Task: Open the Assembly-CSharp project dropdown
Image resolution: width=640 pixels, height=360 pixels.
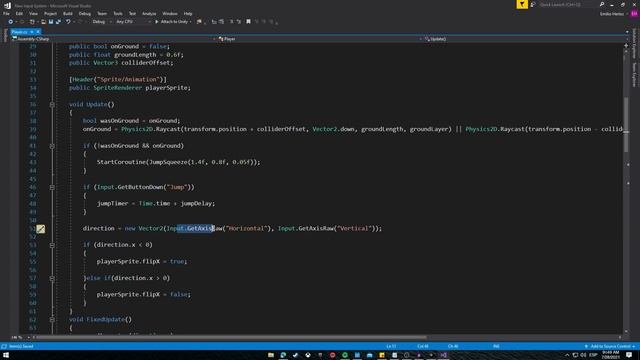Action: pos(113,39)
